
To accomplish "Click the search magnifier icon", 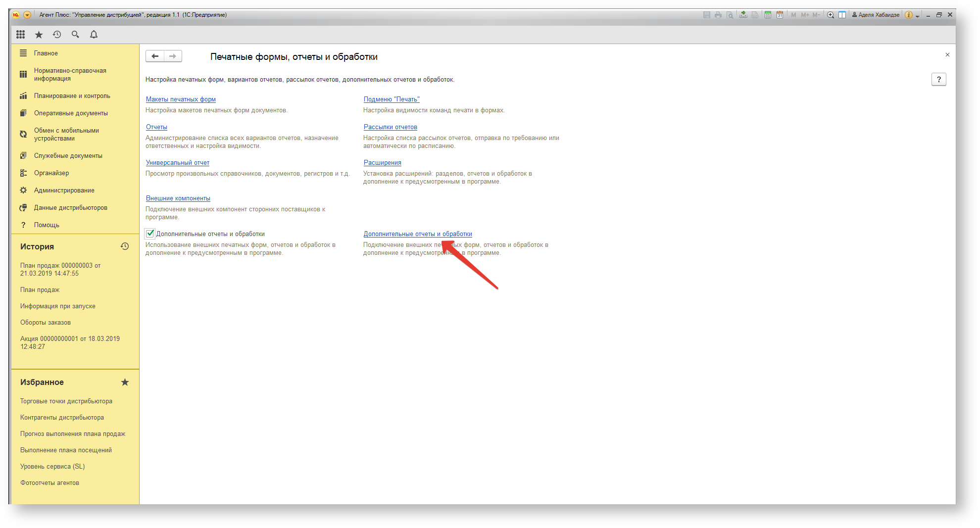I will 75,34.
